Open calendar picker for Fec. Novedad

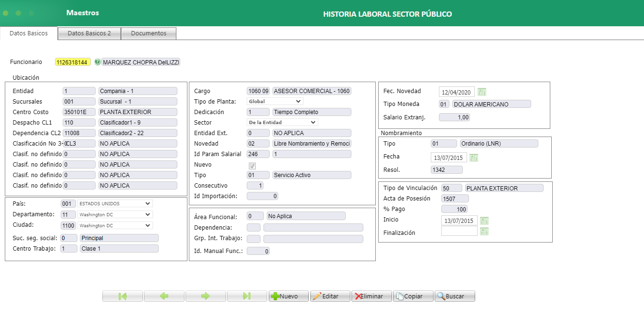[482, 92]
